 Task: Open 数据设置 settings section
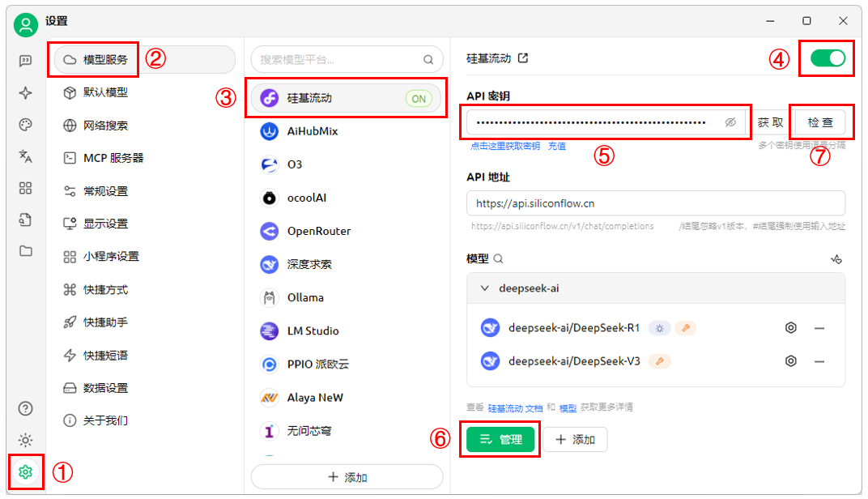coord(145,388)
